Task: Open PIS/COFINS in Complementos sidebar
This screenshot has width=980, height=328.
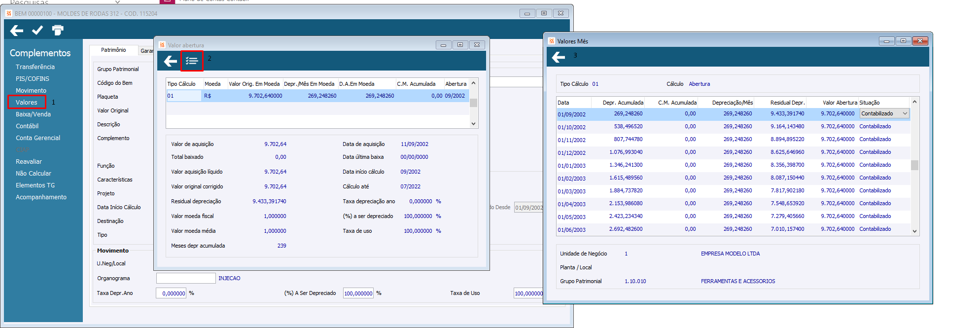Action: pyautogui.click(x=33, y=78)
